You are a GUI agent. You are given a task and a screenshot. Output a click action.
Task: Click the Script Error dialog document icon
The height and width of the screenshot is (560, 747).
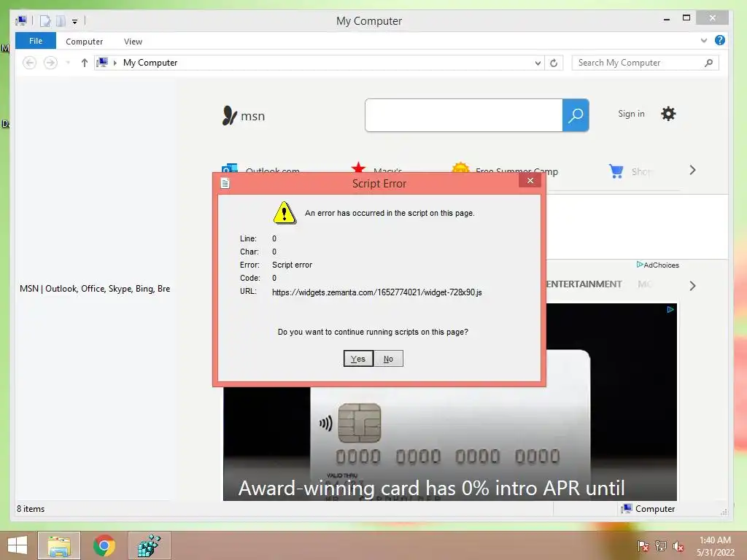click(225, 183)
